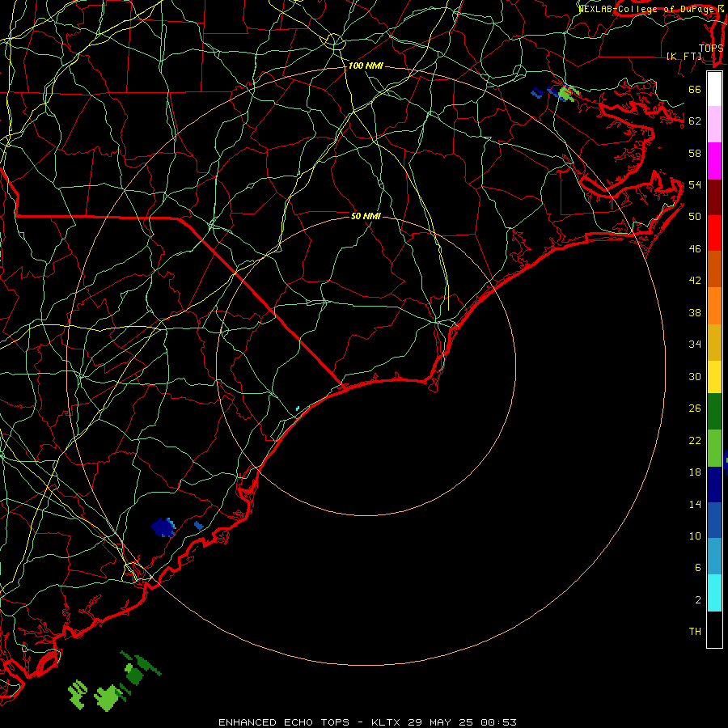Screen dimensions: 728x728
Task: Click the "29 MAY 25" date text
Action: [x=441, y=722]
